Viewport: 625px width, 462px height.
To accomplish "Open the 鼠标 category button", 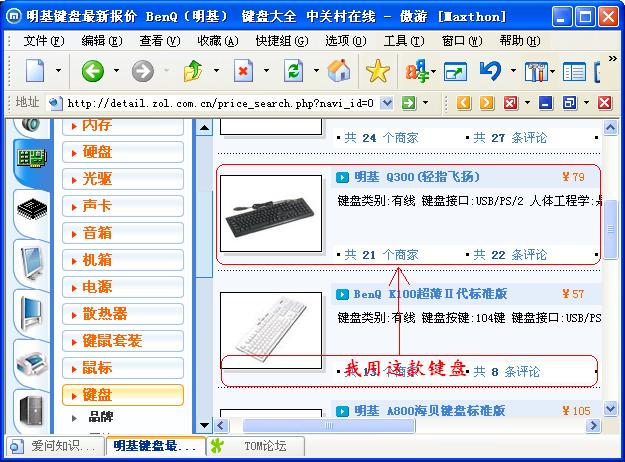I will pos(123,368).
